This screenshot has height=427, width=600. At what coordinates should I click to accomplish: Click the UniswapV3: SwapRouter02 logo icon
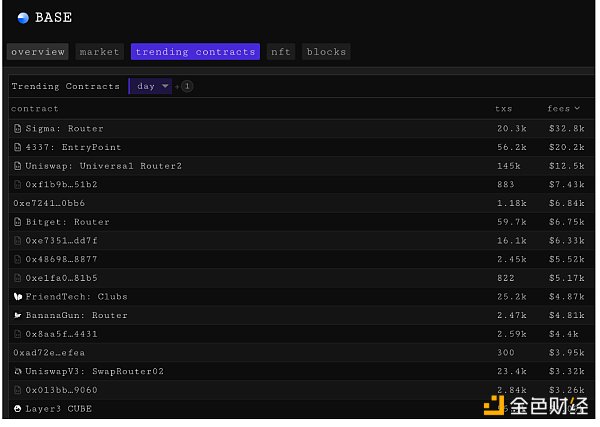(18, 372)
